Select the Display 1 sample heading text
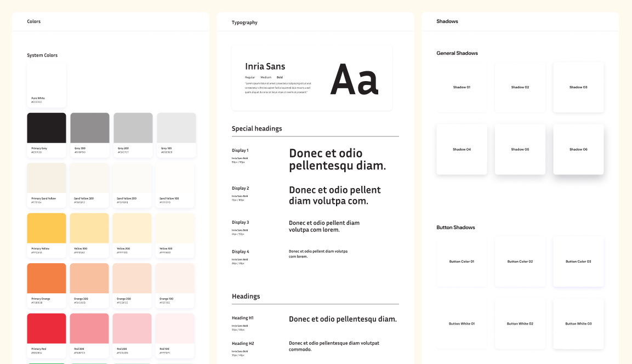 pos(337,159)
